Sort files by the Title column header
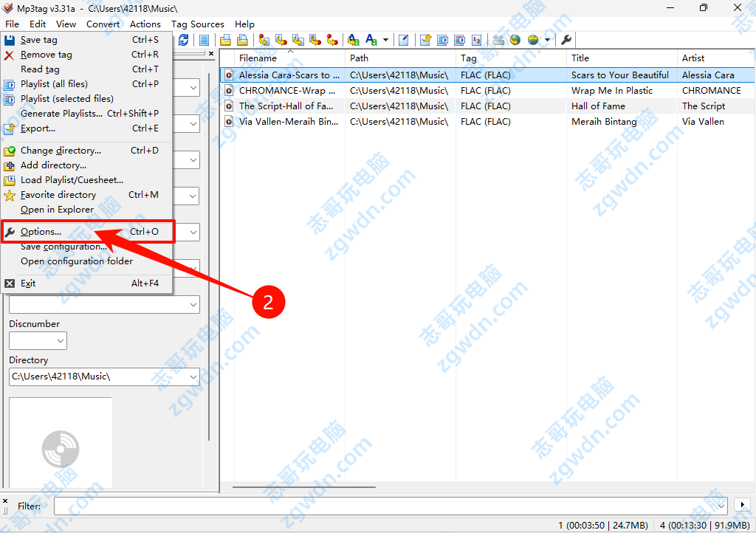Viewport: 756px width, 533px height. (x=621, y=58)
